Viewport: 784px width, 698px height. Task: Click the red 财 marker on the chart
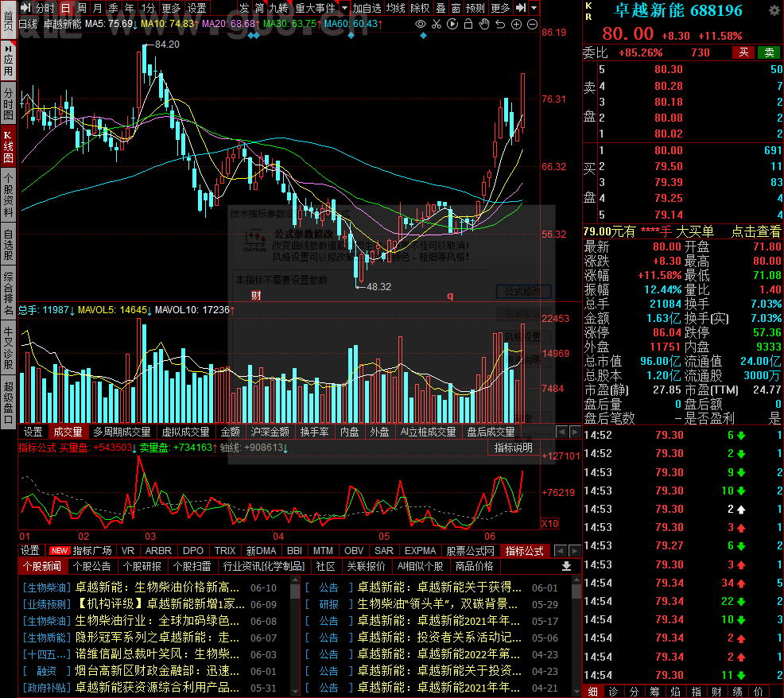click(256, 296)
